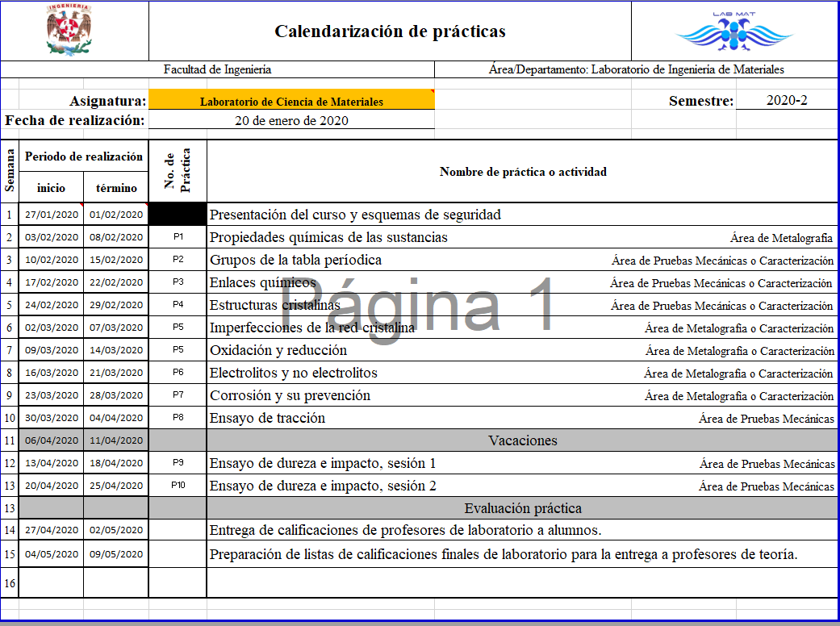This screenshot has height=626, width=840.
Task: Select start date cell '27/01/2020'
Action: pyautogui.click(x=52, y=215)
